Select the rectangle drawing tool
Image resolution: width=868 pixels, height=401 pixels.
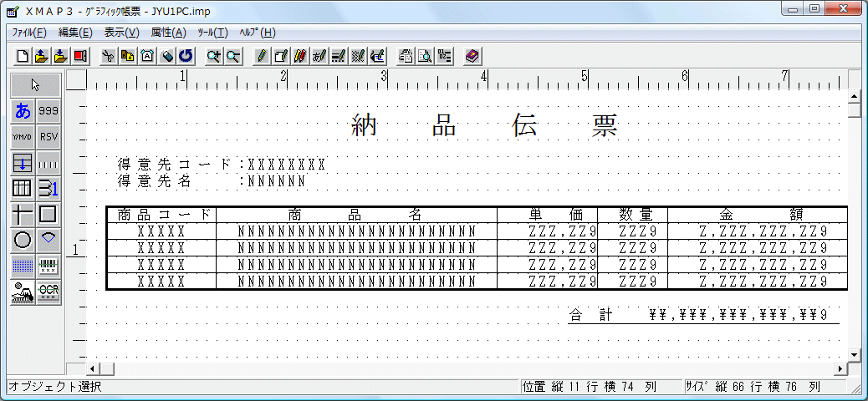(49, 215)
